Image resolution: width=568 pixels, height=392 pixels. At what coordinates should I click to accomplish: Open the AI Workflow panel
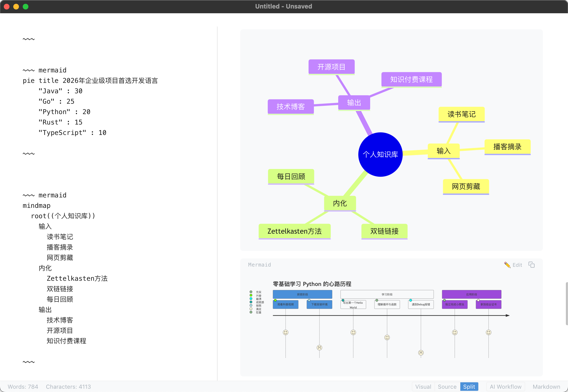[505, 387]
